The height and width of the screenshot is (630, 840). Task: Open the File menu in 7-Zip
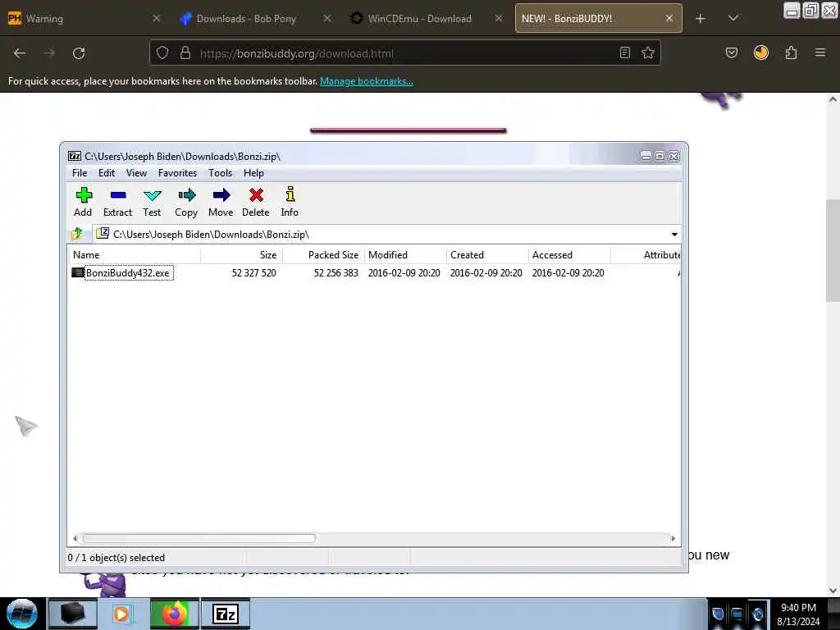[x=80, y=173]
